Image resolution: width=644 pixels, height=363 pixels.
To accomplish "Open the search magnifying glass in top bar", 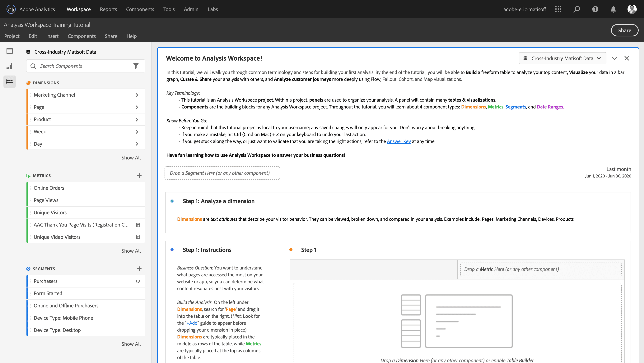I will point(576,9).
